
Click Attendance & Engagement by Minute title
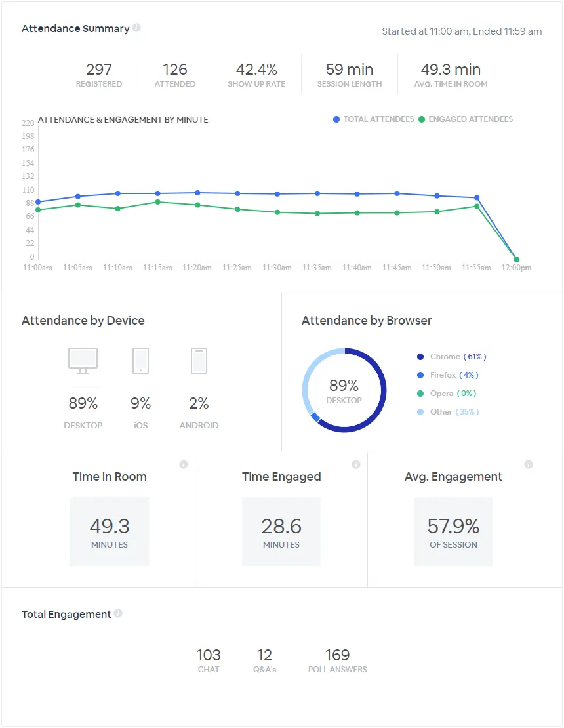coord(123,120)
